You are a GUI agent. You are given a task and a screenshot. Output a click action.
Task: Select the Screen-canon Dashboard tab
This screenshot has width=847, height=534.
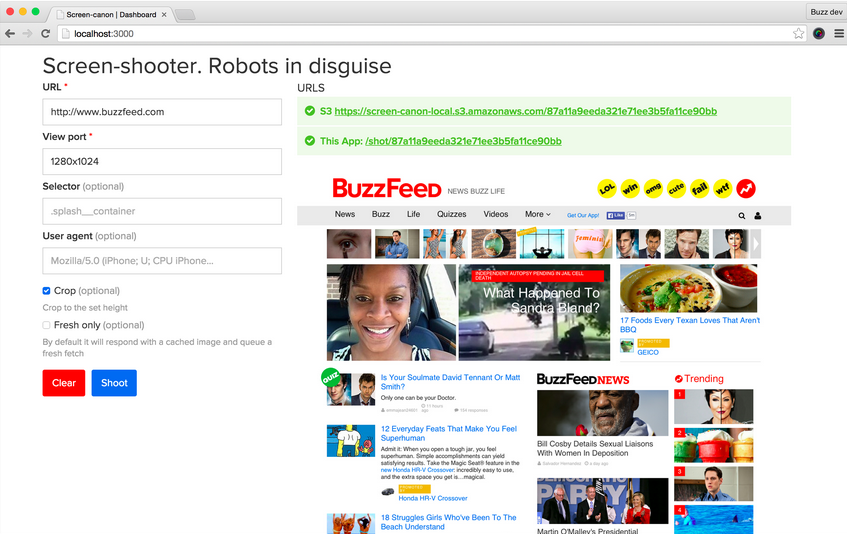coord(111,15)
